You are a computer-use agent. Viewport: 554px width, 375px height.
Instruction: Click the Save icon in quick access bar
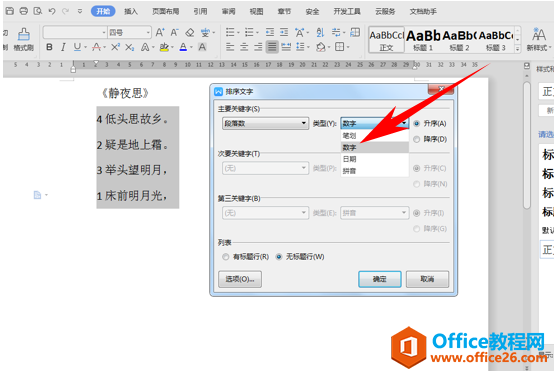pos(10,11)
